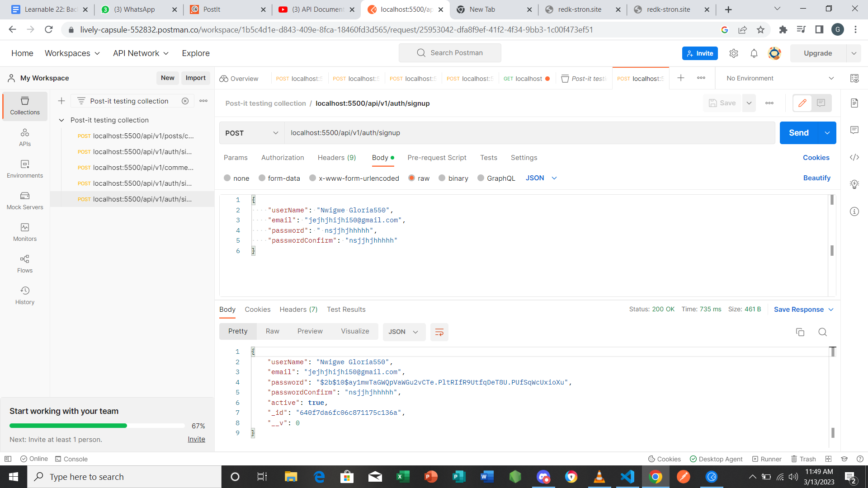Select the GraphQL body type
868x488 pixels.
[x=496, y=178]
